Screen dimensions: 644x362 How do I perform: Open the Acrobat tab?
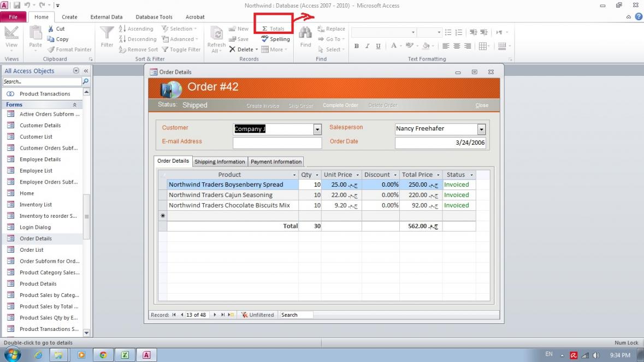(x=195, y=17)
